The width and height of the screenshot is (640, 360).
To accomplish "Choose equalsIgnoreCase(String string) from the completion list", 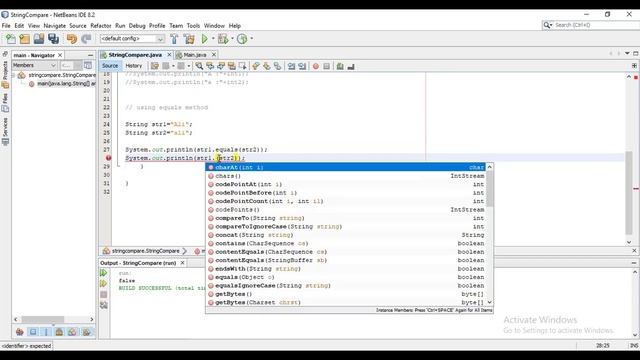I will pos(346,286).
